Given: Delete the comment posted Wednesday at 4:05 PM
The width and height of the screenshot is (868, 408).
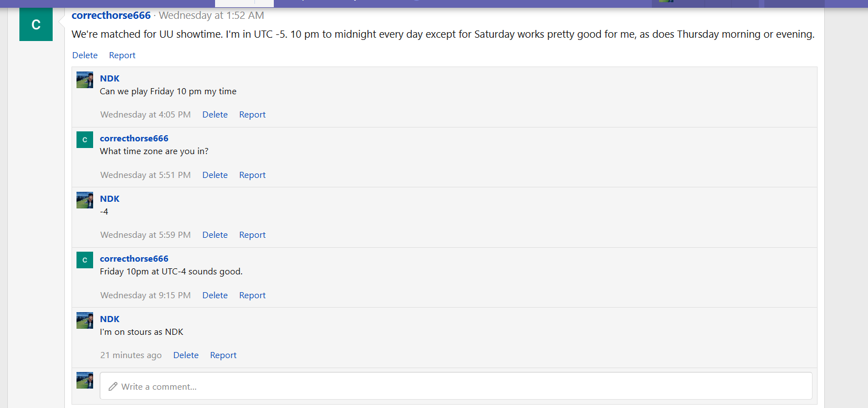Looking at the screenshot, I should tap(215, 115).
